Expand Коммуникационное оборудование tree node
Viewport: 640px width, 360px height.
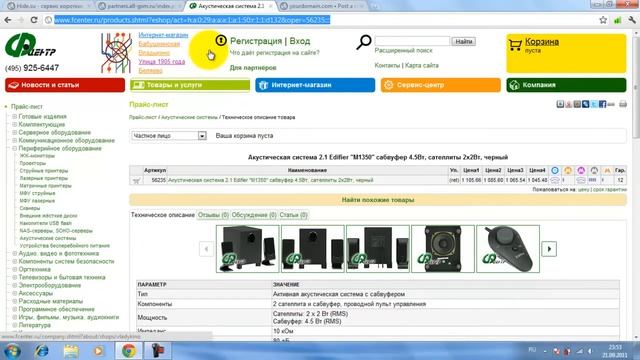pyautogui.click(x=14, y=140)
